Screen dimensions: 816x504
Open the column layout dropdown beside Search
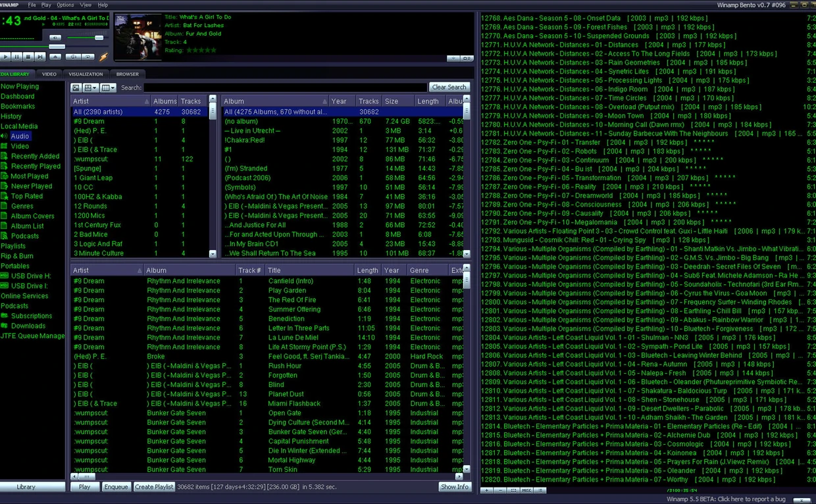pyautogui.click(x=108, y=88)
